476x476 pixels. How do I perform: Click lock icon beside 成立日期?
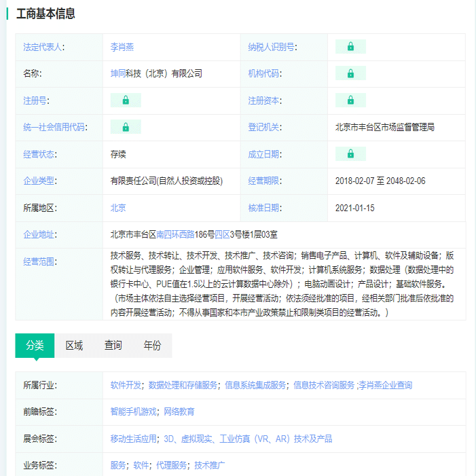(350, 153)
